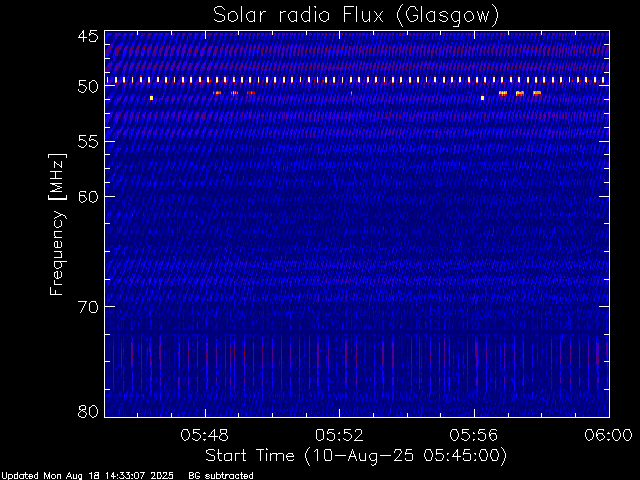Click the 50 MHz frequency axis value

(88, 87)
